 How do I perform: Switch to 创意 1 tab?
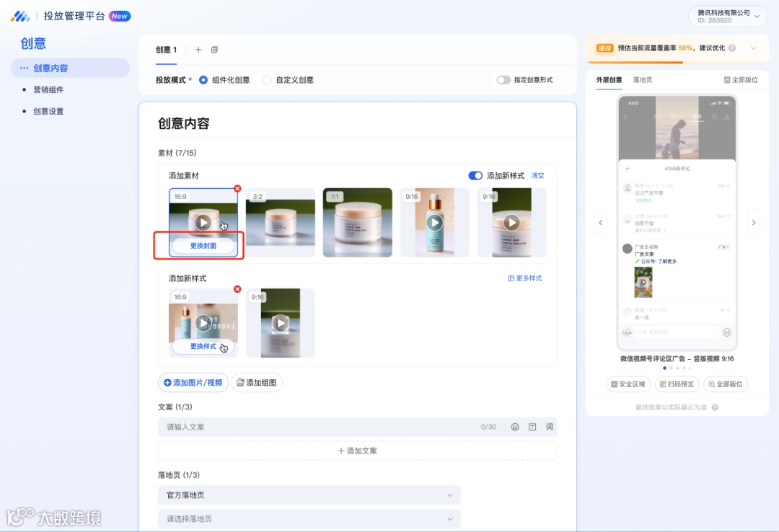[166, 50]
